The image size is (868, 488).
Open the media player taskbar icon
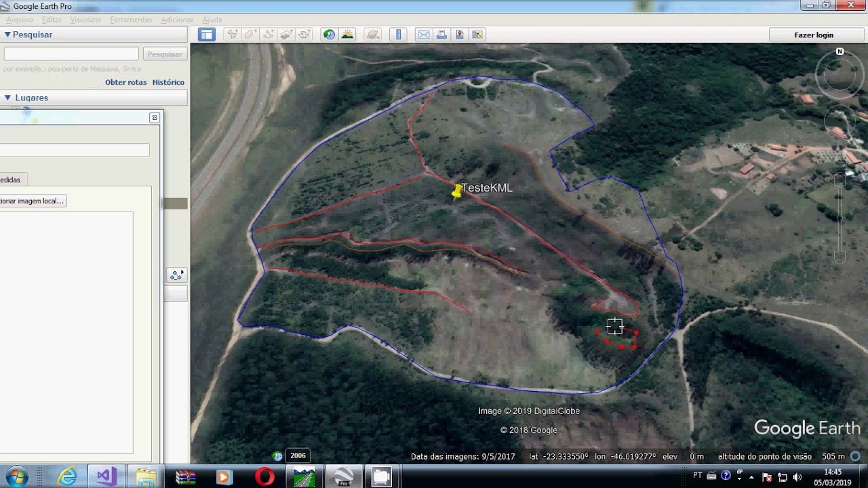tap(224, 477)
